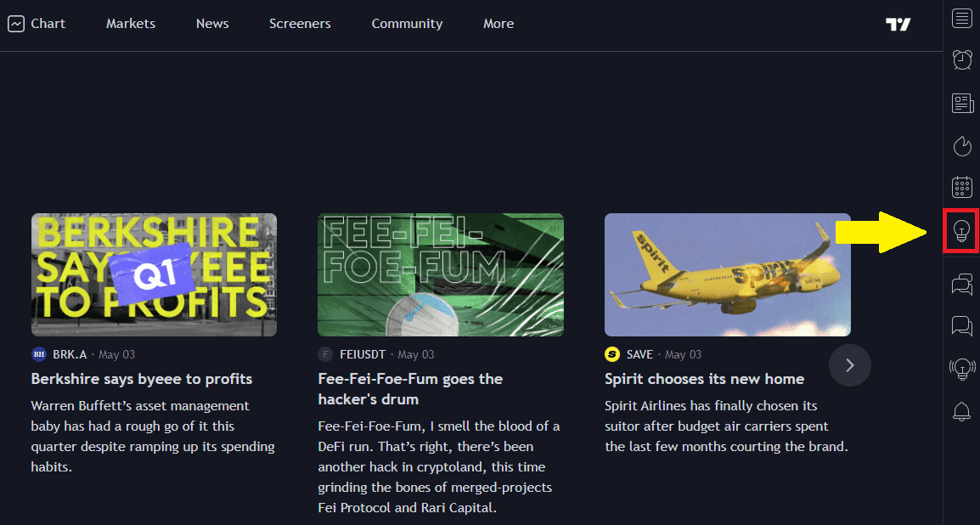Click the Warren Buffett's asset management summary
The height and width of the screenshot is (525, 980).
coord(153,437)
